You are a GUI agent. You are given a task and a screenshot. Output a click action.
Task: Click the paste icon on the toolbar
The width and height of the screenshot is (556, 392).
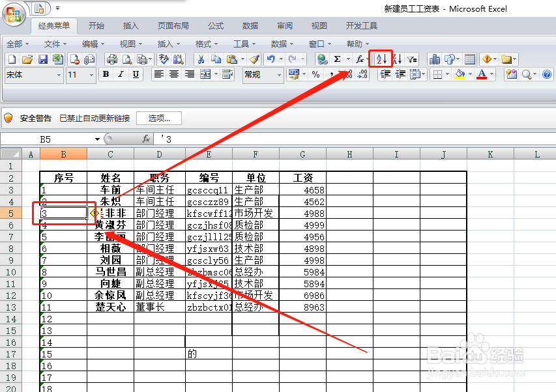[233, 59]
